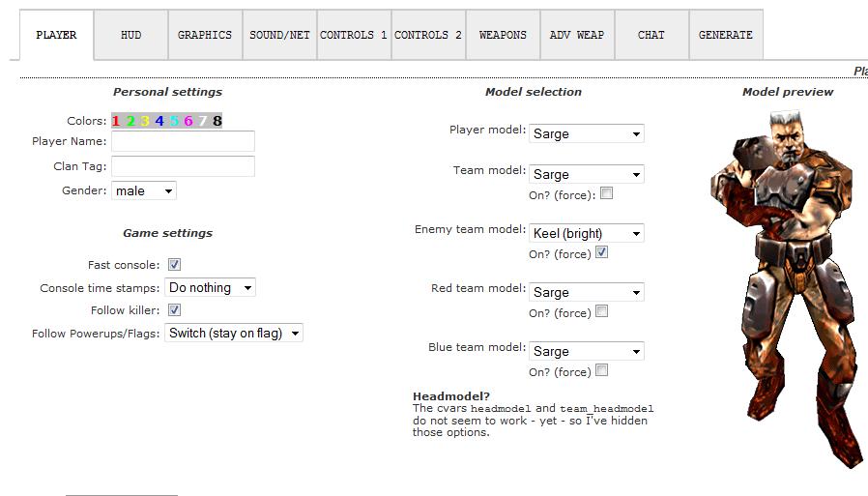The width and height of the screenshot is (868, 496).
Task: Open the Blue team model dropdown
Action: 586,351
